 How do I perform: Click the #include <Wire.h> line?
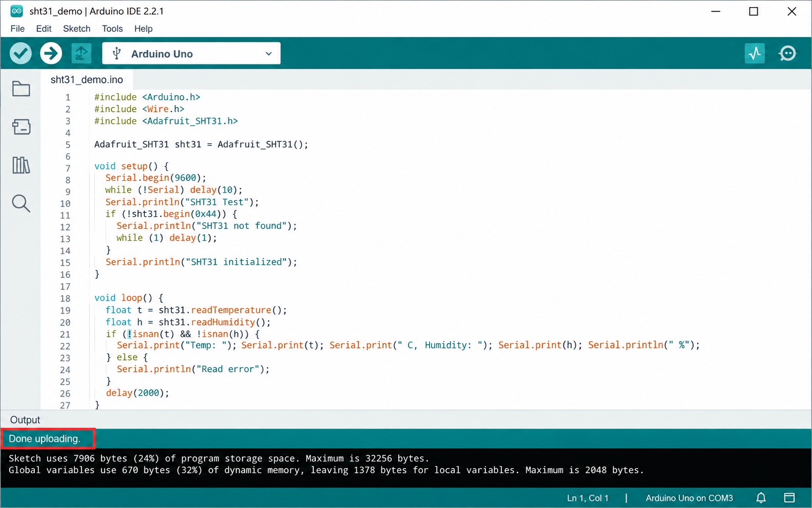coord(139,109)
